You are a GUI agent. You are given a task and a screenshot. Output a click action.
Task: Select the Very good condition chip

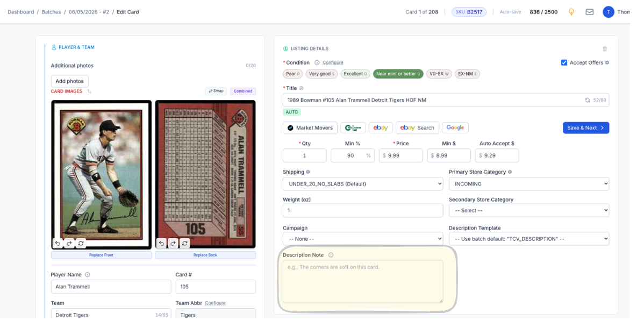(321, 74)
